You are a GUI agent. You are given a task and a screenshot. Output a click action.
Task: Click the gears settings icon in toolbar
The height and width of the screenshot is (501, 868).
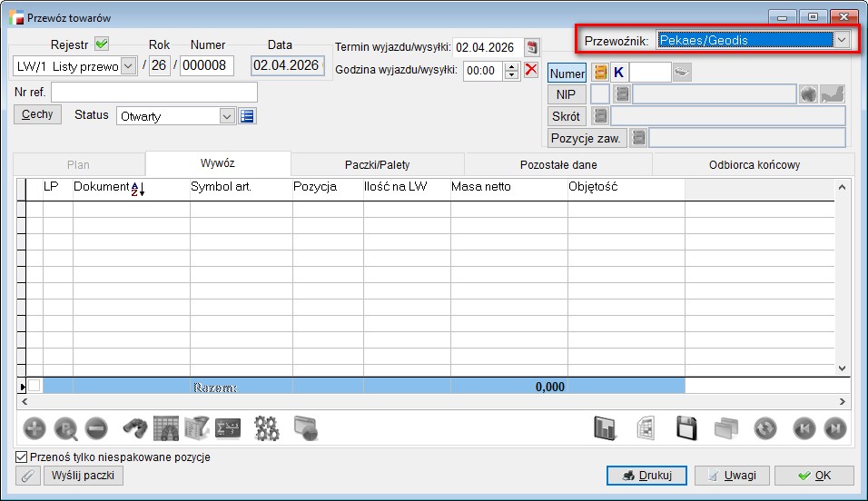click(266, 428)
